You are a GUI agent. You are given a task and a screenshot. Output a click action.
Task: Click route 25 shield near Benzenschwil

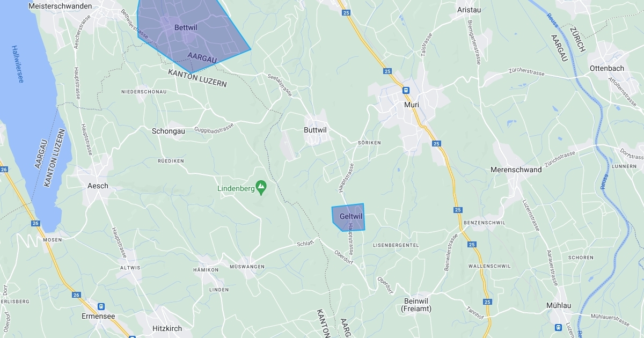(x=458, y=210)
